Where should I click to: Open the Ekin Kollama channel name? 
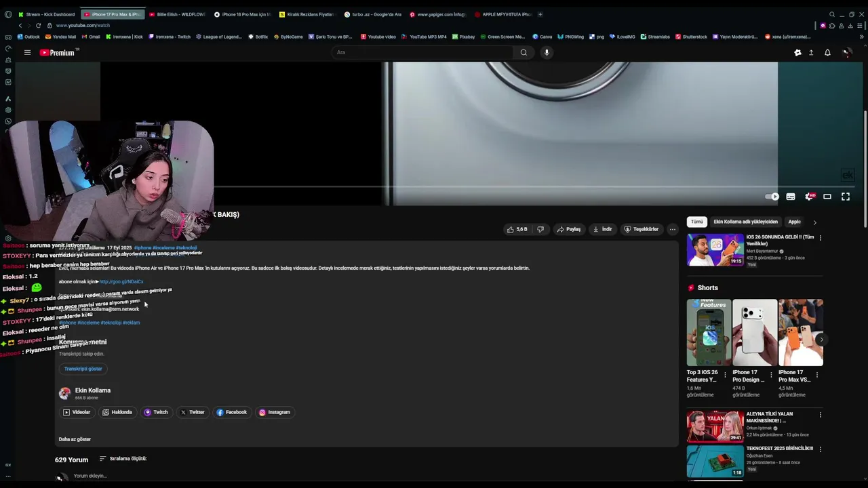click(93, 390)
